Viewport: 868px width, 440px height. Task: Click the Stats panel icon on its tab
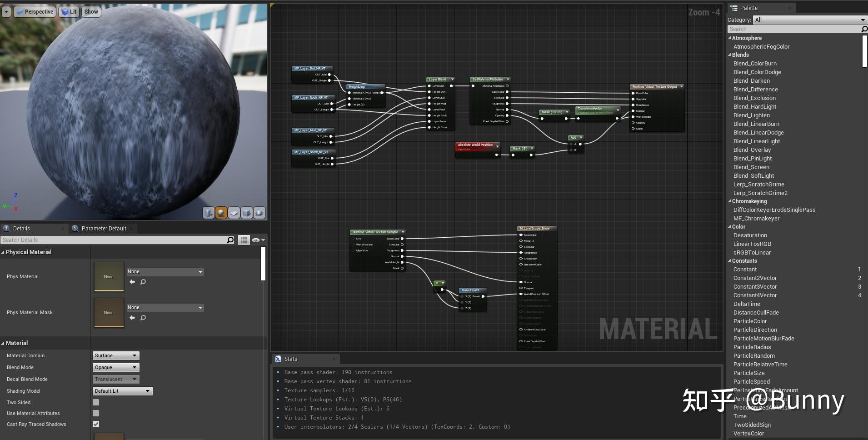[x=279, y=359]
